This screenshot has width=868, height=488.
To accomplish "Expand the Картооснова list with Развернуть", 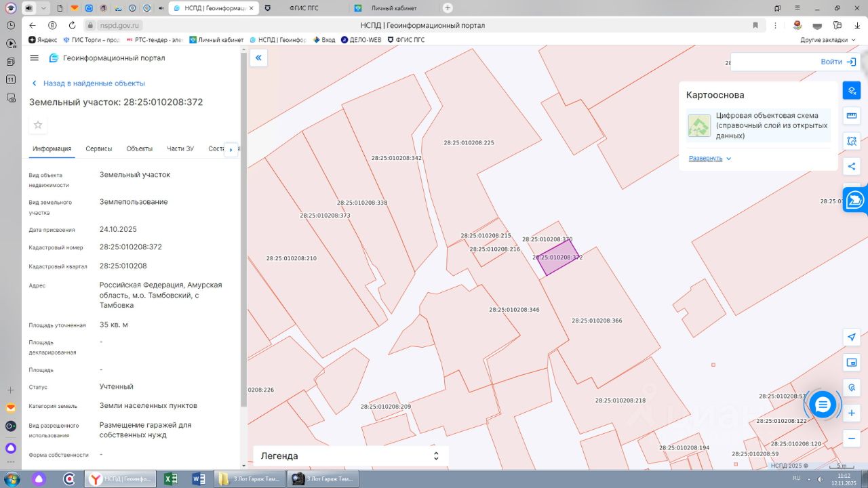I will [x=710, y=158].
